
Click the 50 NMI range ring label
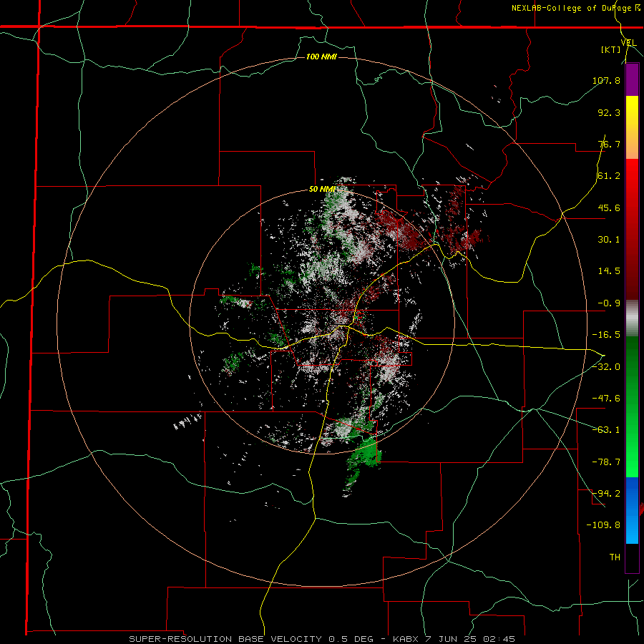coord(322,190)
